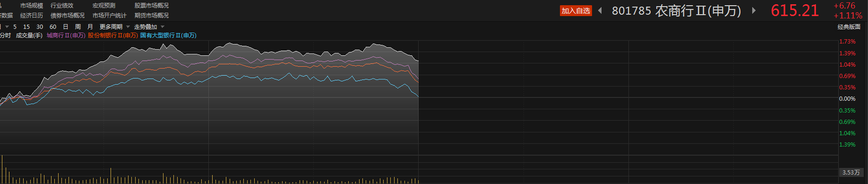Select the 15-minute period
This screenshot has width=868, height=184.
point(26,27)
